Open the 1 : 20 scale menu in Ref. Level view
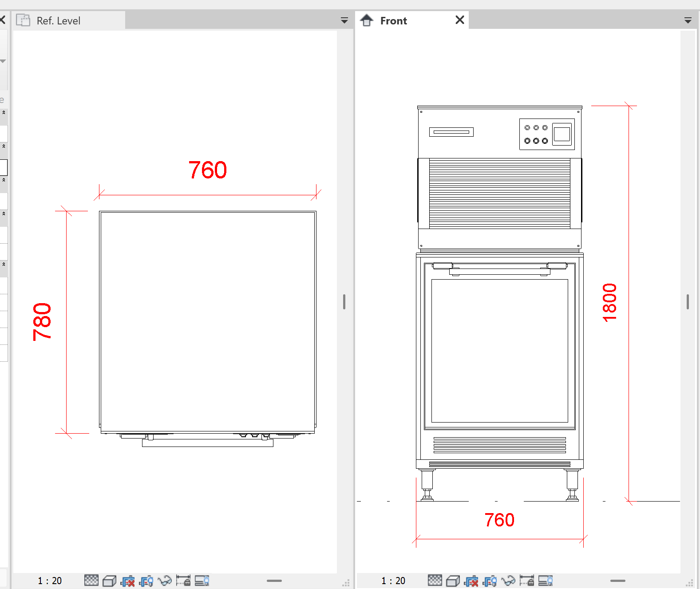This screenshot has width=700, height=589. [x=50, y=581]
